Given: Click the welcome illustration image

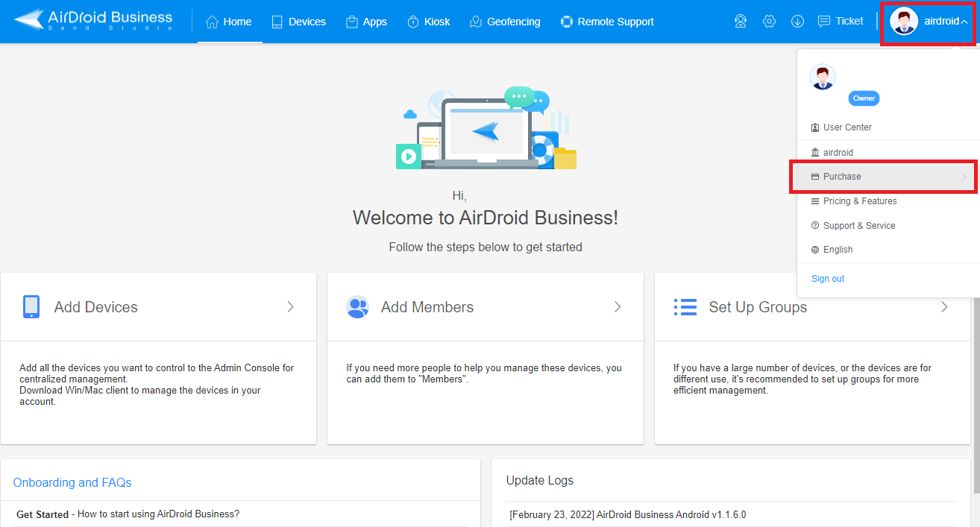Looking at the screenshot, I should click(486, 128).
